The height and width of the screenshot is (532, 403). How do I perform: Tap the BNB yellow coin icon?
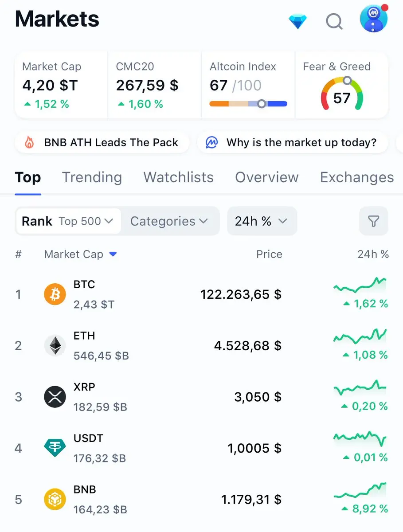tap(55, 500)
